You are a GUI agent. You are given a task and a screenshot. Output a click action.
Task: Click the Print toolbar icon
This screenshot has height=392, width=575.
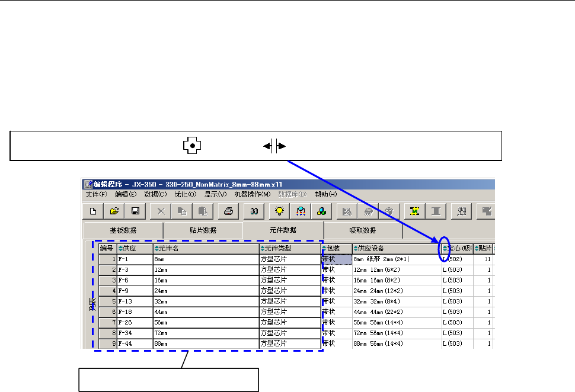pos(227,211)
